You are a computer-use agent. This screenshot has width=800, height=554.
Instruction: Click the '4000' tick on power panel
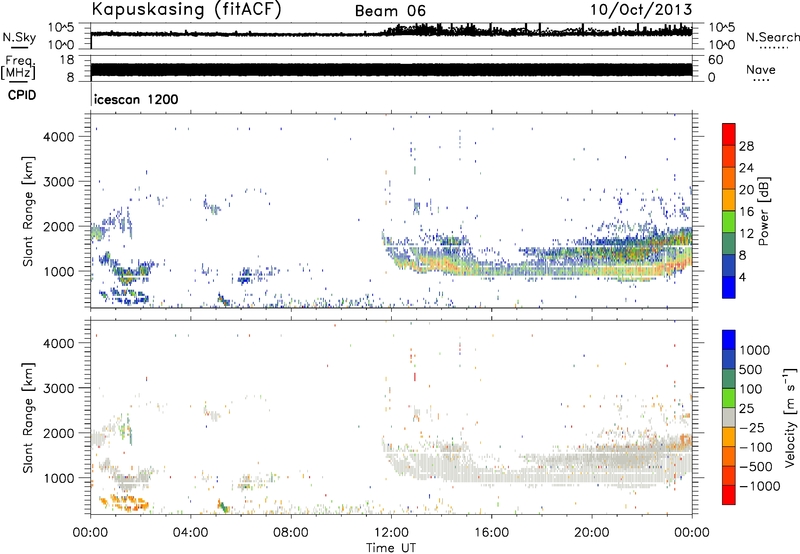click(58, 137)
